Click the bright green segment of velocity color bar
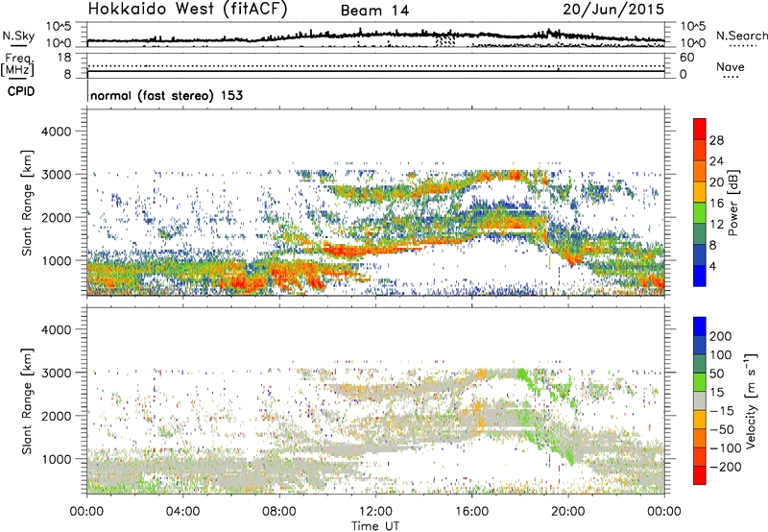Screen dimensions: 768x532 (700, 382)
